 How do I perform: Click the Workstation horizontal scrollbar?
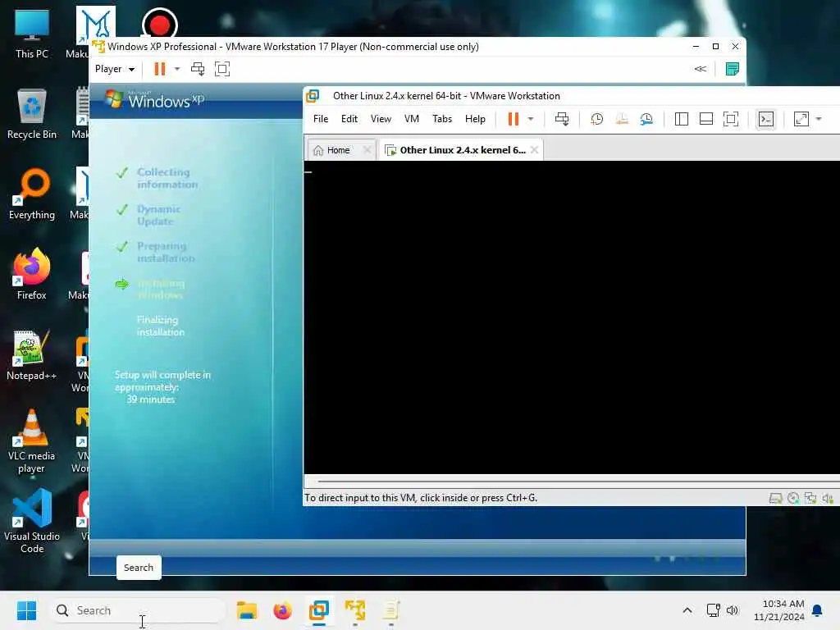pyautogui.click(x=578, y=481)
